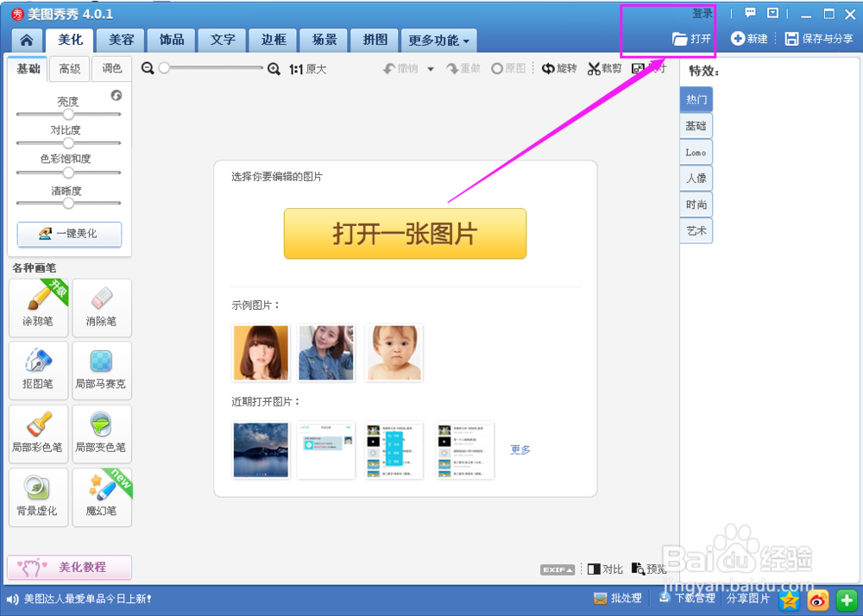
Task: Open the 更多功能 dropdown menu
Action: pos(438,40)
